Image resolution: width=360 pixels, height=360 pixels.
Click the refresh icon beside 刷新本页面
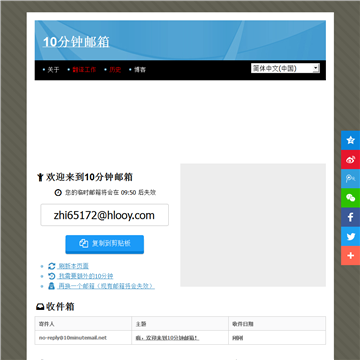pyautogui.click(x=52, y=266)
